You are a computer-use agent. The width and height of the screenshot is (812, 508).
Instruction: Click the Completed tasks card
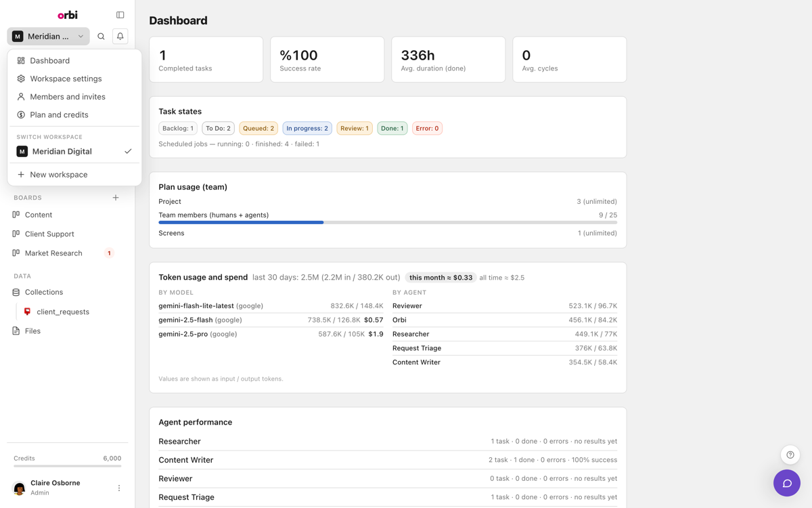[x=206, y=60]
